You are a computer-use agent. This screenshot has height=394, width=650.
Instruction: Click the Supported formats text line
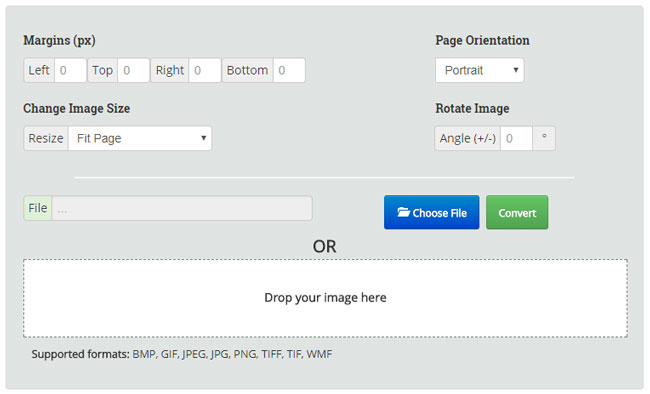coord(182,354)
